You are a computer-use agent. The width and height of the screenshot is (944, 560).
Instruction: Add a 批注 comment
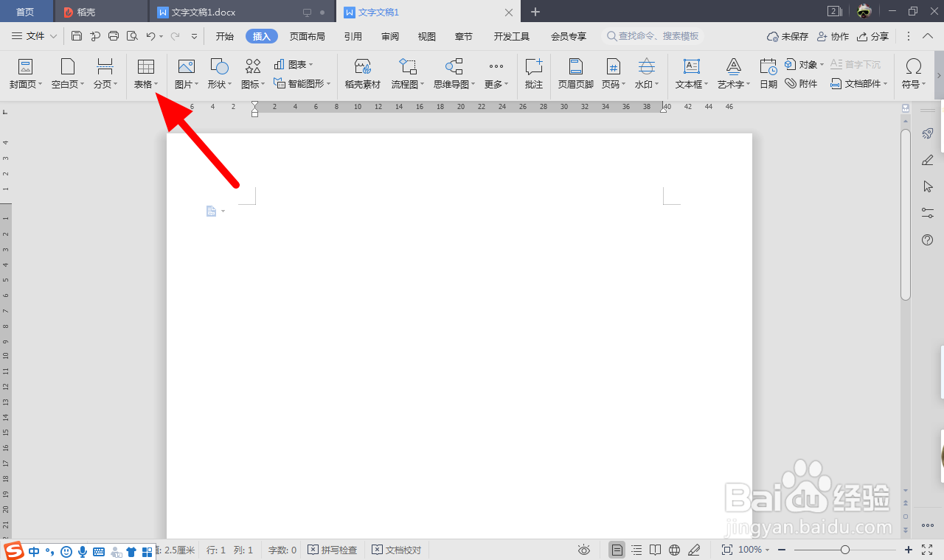coord(534,74)
